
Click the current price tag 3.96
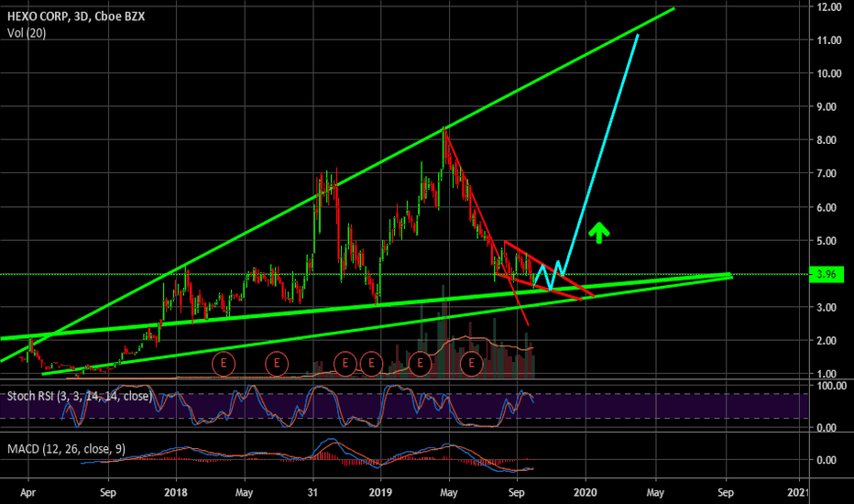(x=827, y=275)
